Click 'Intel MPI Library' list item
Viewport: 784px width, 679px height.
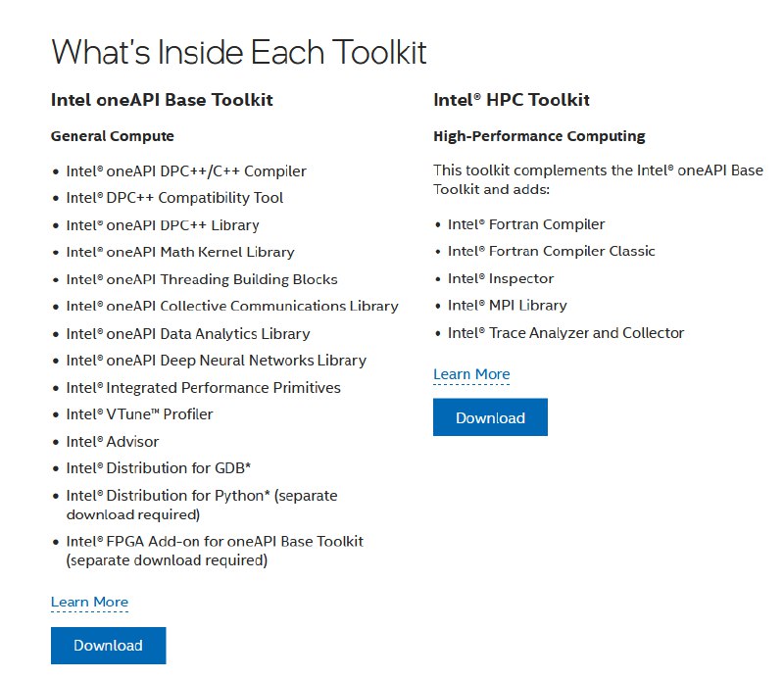(507, 306)
